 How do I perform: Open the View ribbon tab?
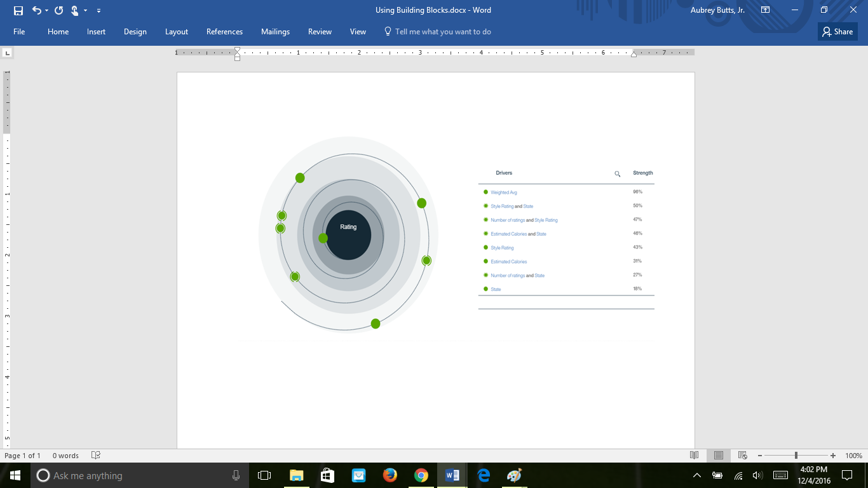(x=358, y=32)
